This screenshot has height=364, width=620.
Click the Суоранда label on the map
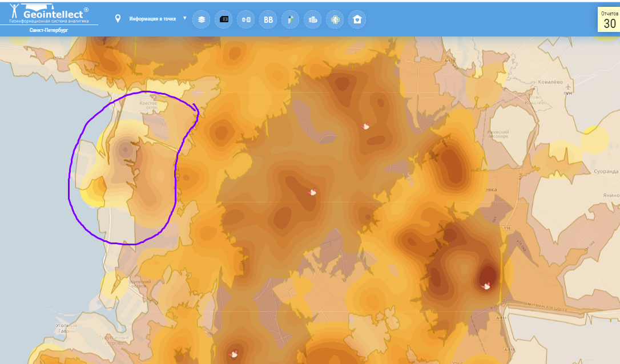606,171
